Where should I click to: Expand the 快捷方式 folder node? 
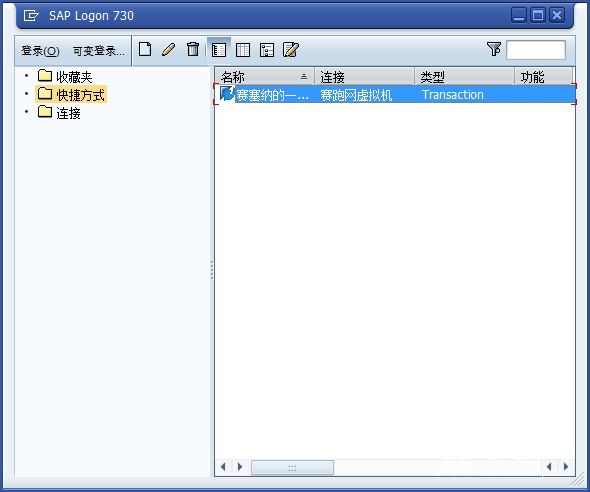tap(26, 94)
